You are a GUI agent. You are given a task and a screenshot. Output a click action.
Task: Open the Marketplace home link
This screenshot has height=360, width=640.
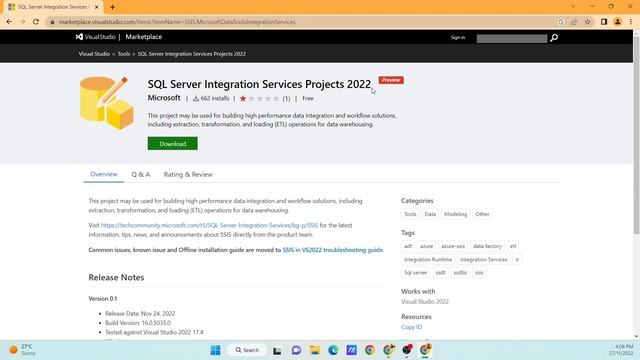pos(144,37)
